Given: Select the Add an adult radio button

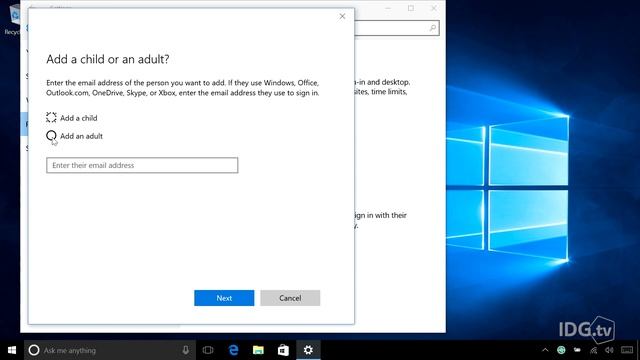Looking at the screenshot, I should (x=51, y=136).
